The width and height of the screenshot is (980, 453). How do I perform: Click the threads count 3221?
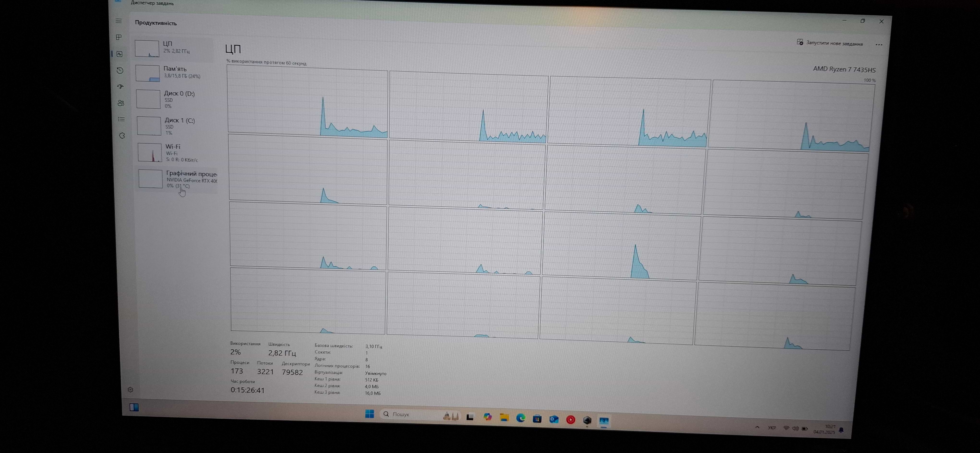pyautogui.click(x=265, y=371)
